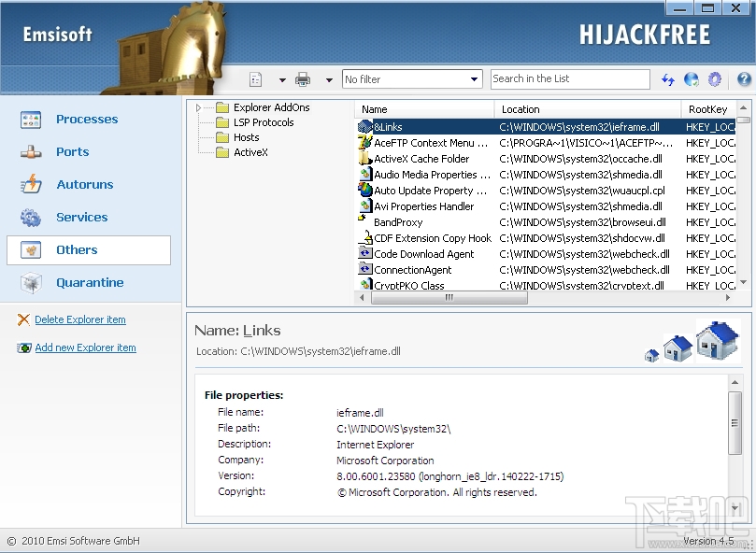
Task: Select the Hosts category
Action: coord(245,137)
